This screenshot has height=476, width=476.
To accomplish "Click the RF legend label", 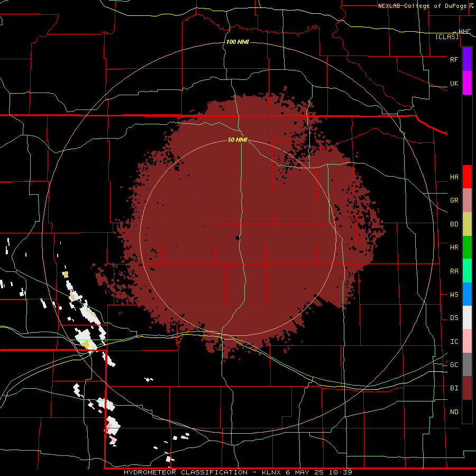I will [x=454, y=59].
